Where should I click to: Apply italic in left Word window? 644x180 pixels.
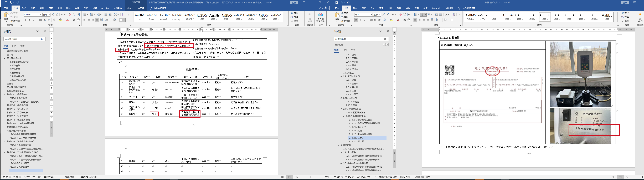29,20
